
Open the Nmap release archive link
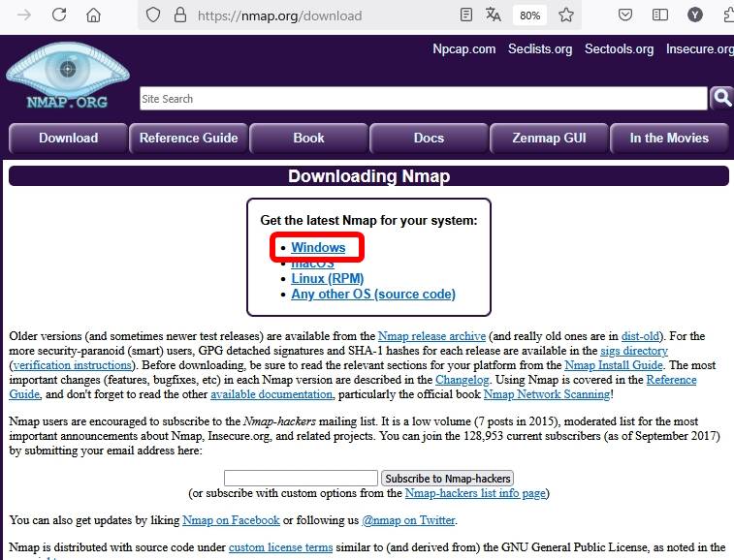pyautogui.click(x=431, y=336)
